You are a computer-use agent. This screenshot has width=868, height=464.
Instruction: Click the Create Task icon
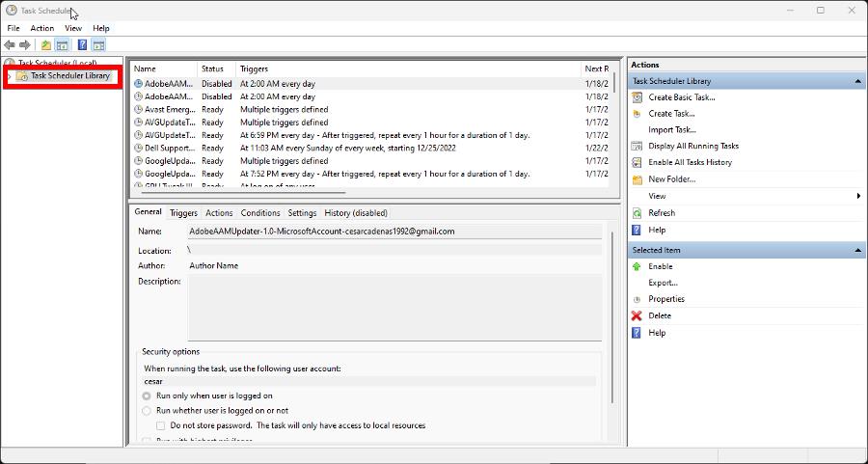[x=637, y=114]
